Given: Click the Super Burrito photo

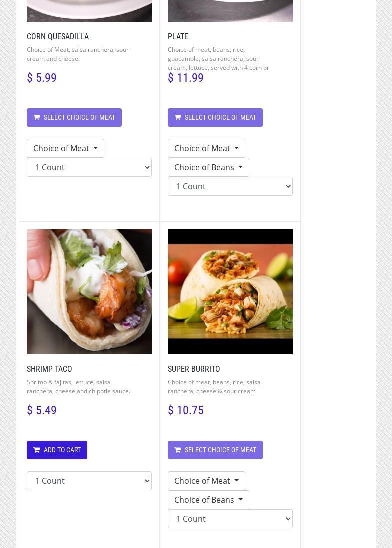Looking at the screenshot, I should pyautogui.click(x=230, y=292).
